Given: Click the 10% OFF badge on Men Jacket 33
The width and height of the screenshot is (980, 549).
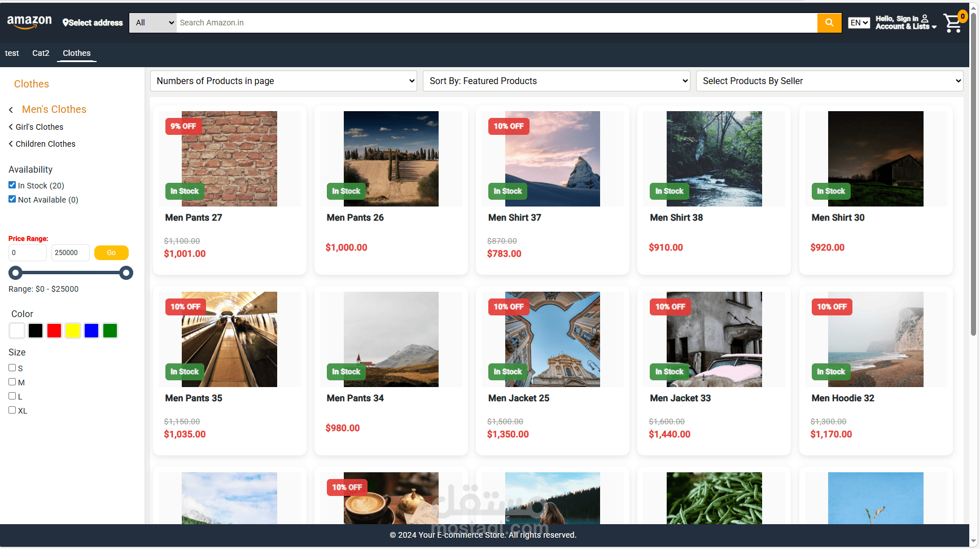Looking at the screenshot, I should coord(670,307).
